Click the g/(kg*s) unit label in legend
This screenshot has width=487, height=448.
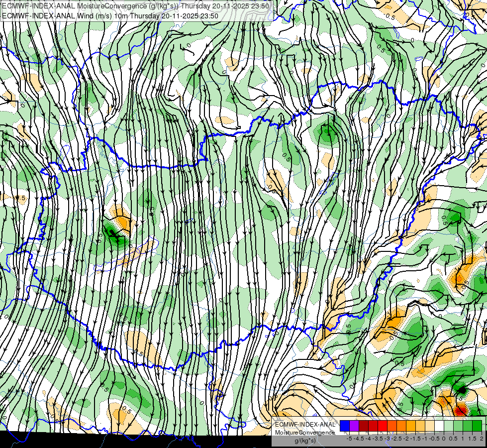tap(305, 441)
